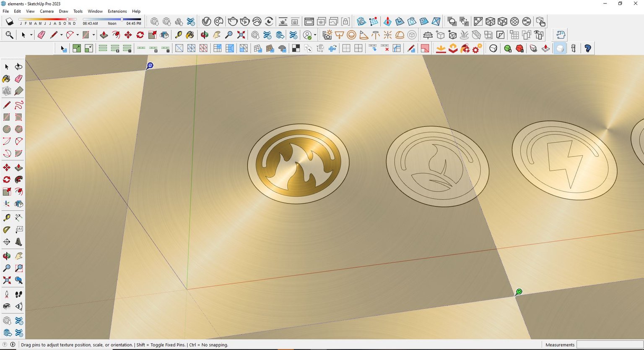Focus the Measurements input box

(610, 345)
